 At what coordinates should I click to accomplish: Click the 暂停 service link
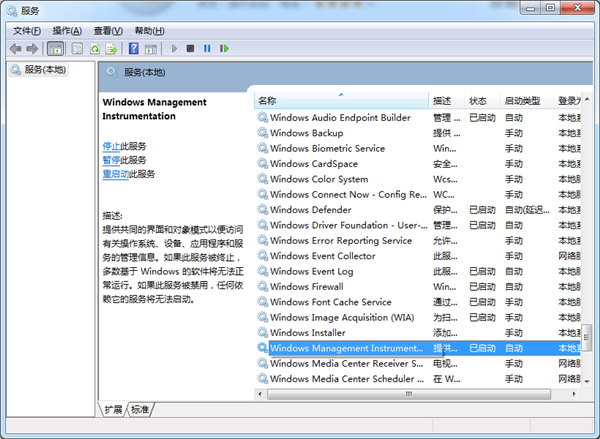pyautogui.click(x=111, y=160)
